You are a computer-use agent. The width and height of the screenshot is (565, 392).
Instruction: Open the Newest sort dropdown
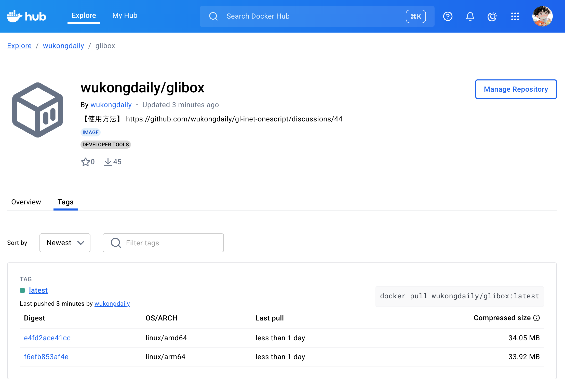click(65, 243)
